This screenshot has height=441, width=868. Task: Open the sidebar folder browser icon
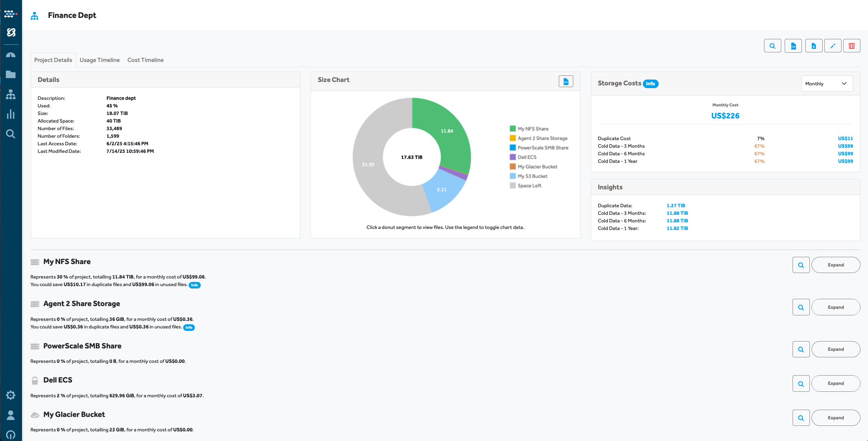11,74
